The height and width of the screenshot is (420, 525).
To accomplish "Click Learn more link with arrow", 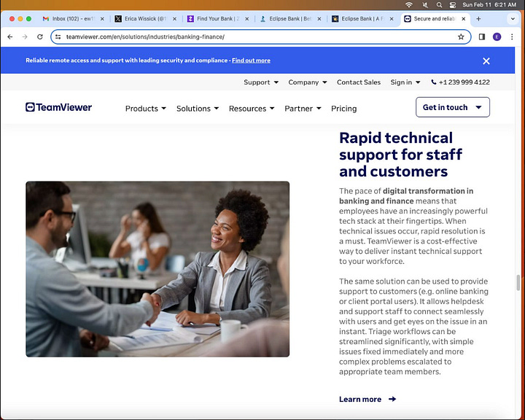I will (367, 399).
